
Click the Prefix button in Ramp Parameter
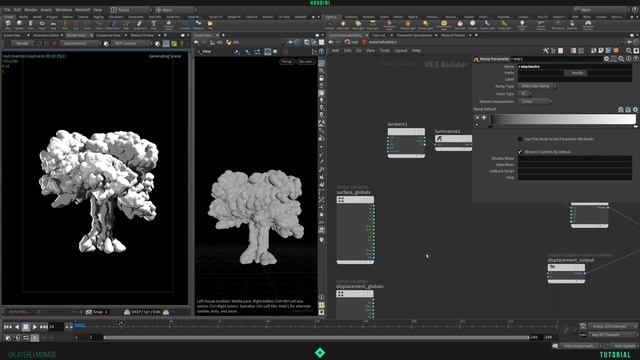(576, 73)
